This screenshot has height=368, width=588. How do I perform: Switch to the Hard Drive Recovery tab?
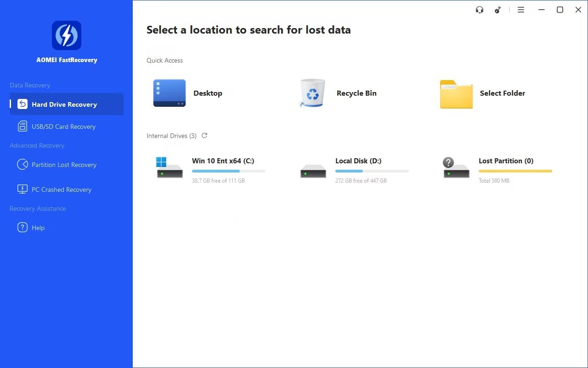point(64,104)
